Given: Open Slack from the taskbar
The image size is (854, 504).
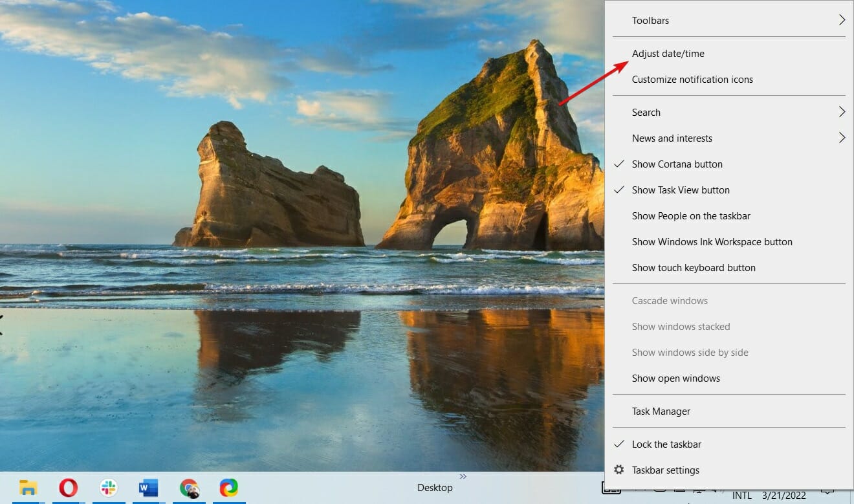Looking at the screenshot, I should (108, 488).
